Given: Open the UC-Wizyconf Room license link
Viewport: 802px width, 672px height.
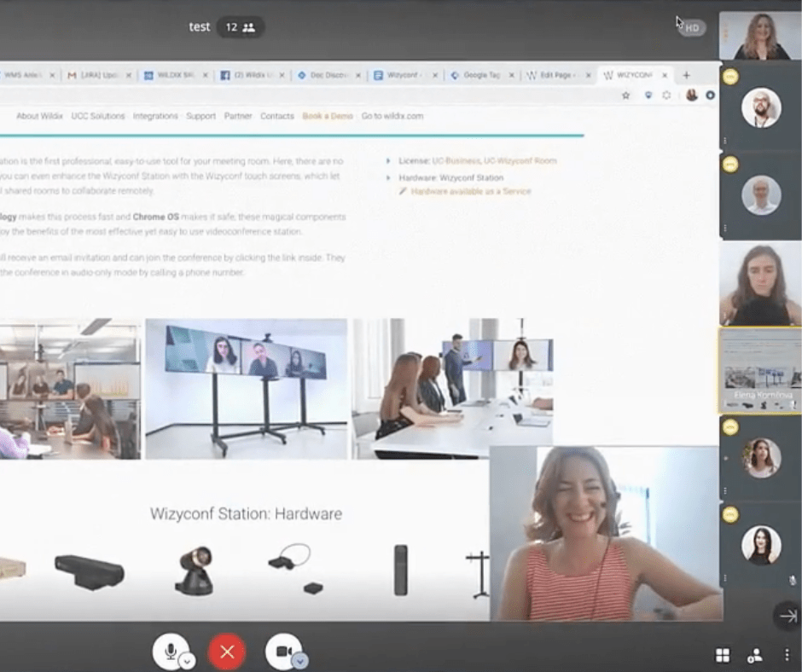Looking at the screenshot, I should 520,160.
